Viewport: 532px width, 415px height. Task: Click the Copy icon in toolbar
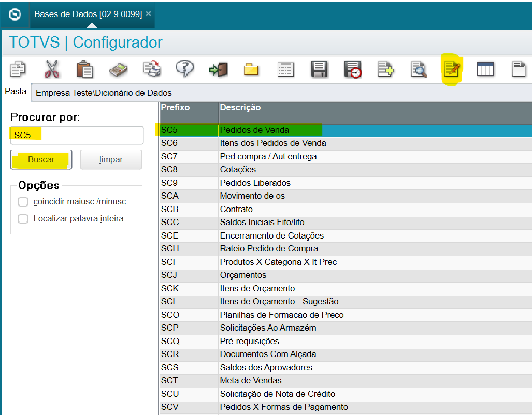click(18, 69)
